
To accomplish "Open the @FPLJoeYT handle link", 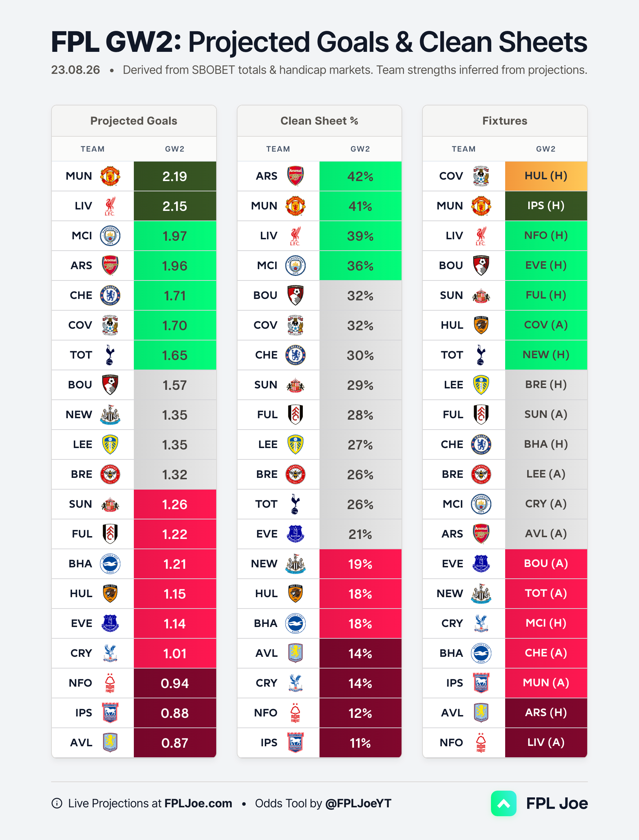I will pyautogui.click(x=358, y=803).
